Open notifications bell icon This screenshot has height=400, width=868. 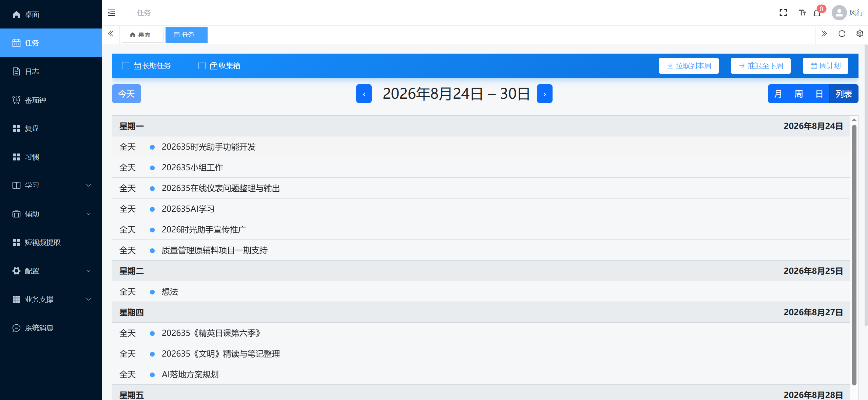coord(817,14)
